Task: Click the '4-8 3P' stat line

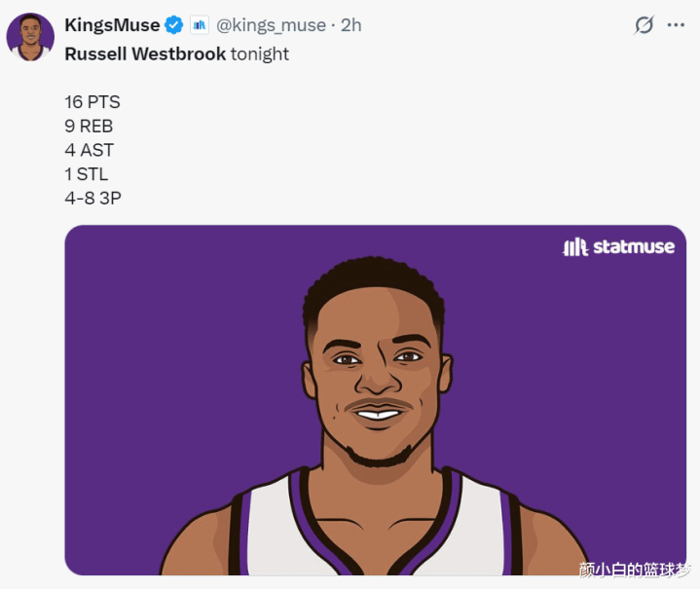Action: point(92,200)
